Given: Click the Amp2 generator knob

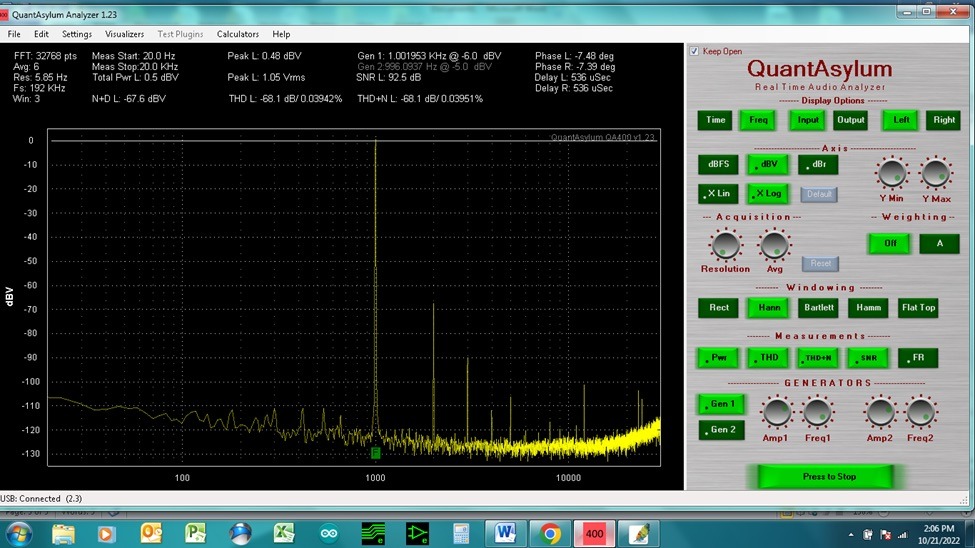Looking at the screenshot, I should point(880,413).
